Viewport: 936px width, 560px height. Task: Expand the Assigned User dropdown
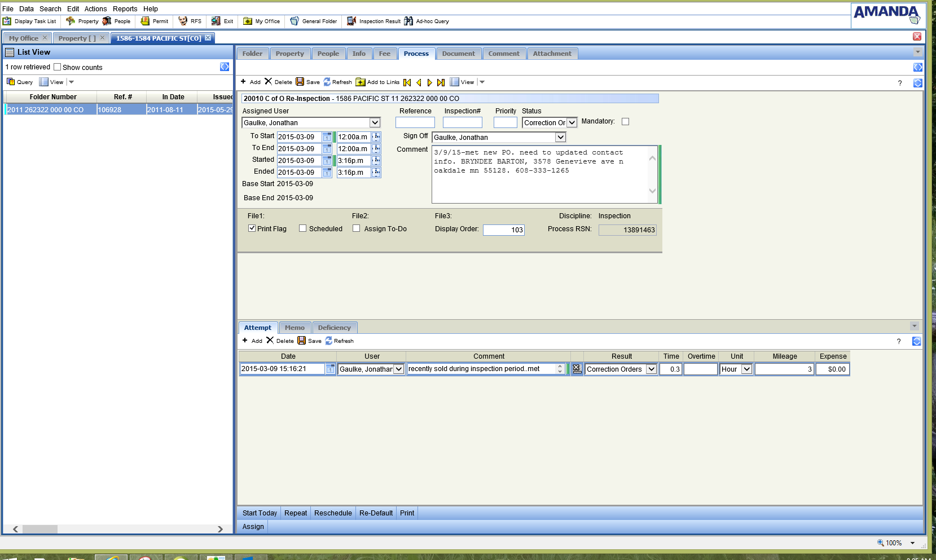tap(375, 123)
